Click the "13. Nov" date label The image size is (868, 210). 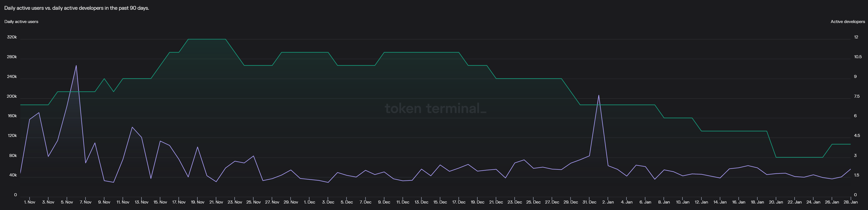tap(142, 202)
